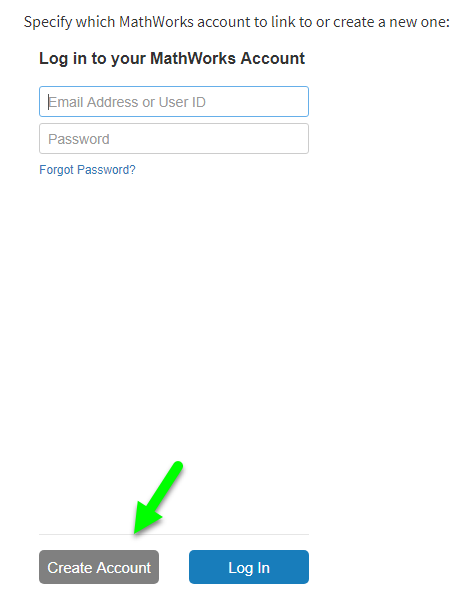The height and width of the screenshot is (593, 466).
Task: Select the 'Log in to your MathWorks Account' heading
Action: [x=172, y=59]
